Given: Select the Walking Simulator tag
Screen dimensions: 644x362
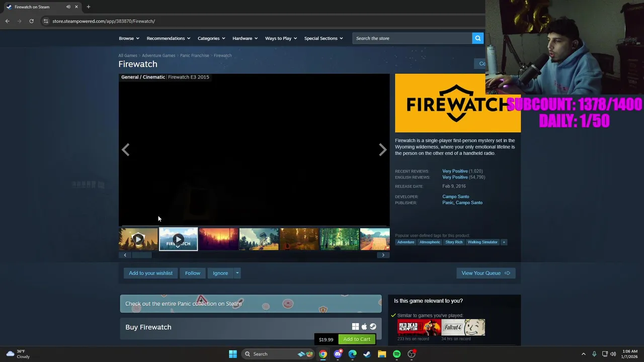Looking at the screenshot, I should click(482, 242).
